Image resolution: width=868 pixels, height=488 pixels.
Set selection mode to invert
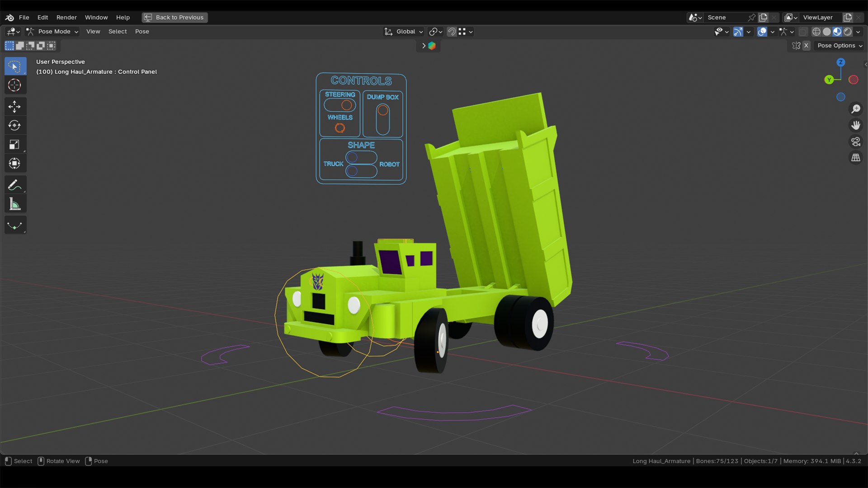coord(41,46)
